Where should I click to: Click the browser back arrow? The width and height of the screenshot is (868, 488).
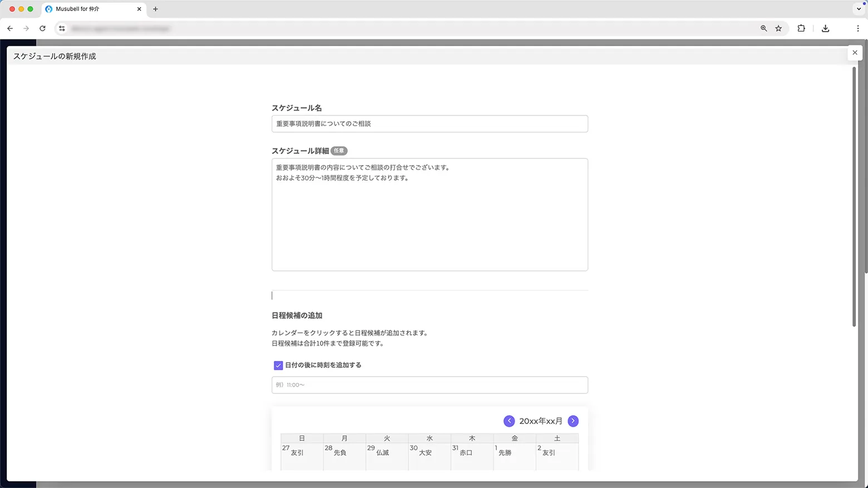pos(10,28)
